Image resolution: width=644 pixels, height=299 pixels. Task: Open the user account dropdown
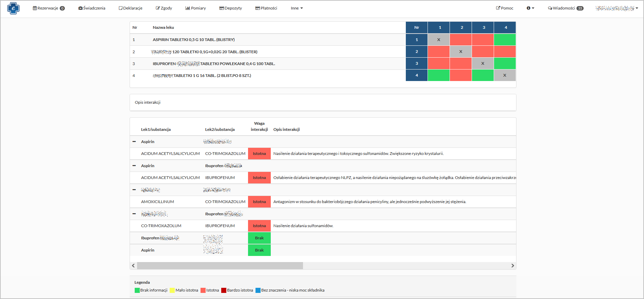(617, 8)
